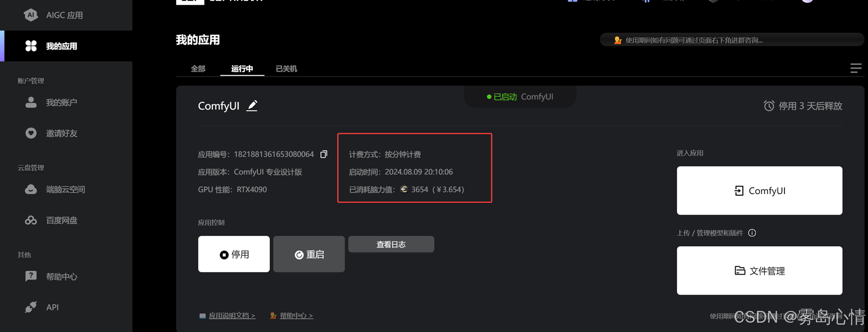
Task: Switch to the 全部 tab
Action: click(198, 69)
